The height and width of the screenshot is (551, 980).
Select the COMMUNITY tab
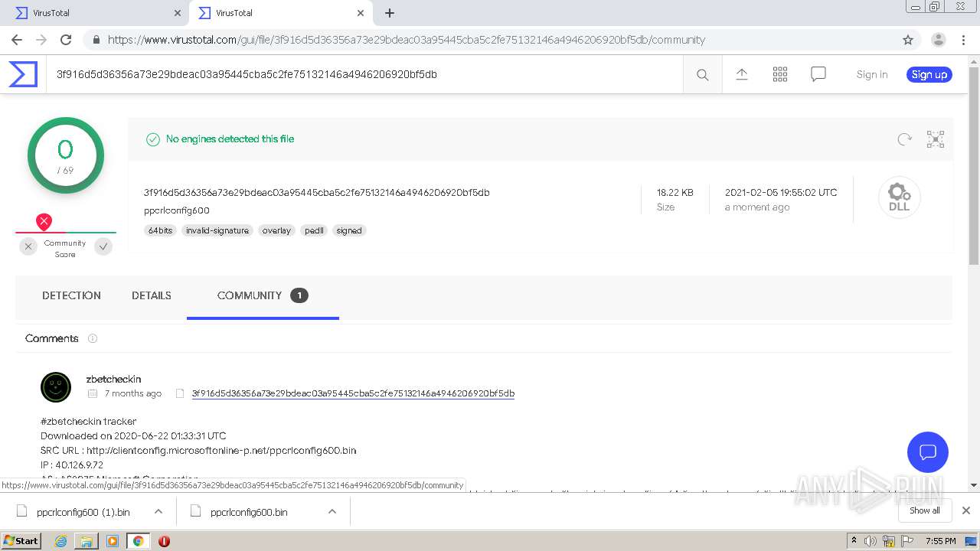(263, 295)
